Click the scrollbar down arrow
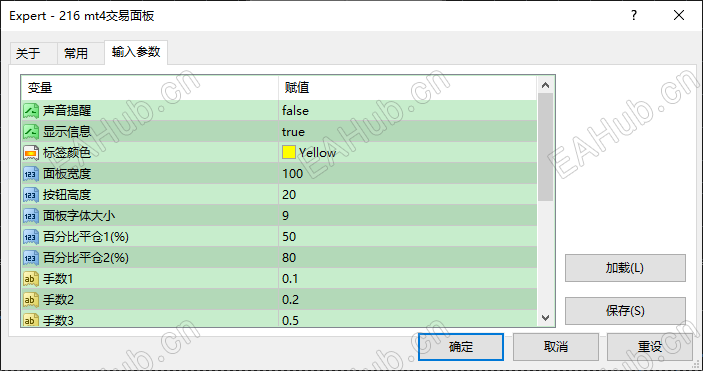Image resolution: width=703 pixels, height=371 pixels. [545, 318]
